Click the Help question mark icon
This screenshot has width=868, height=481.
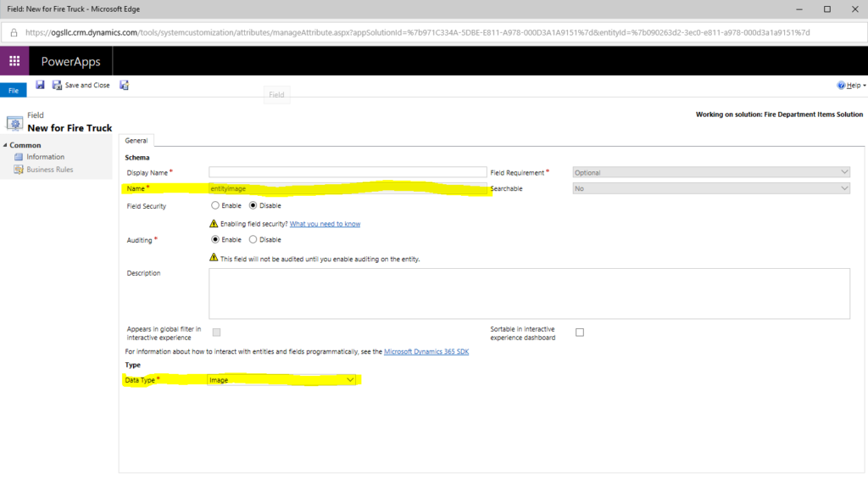click(x=841, y=85)
